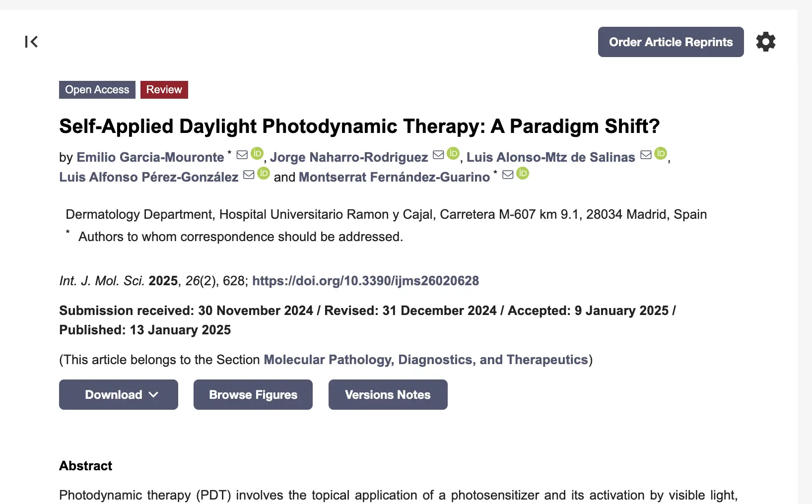Click the Open Access label
The height and width of the screenshot is (504, 812).
pos(97,90)
